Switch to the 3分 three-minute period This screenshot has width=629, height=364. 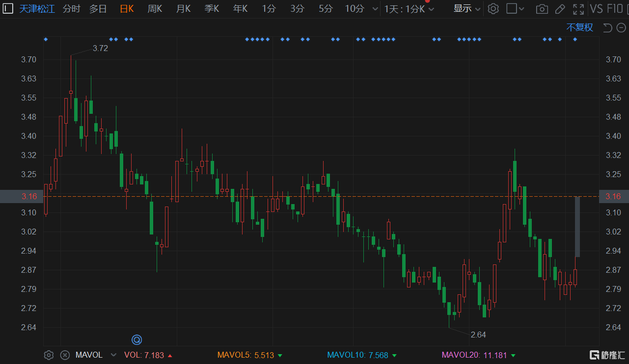[297, 9]
